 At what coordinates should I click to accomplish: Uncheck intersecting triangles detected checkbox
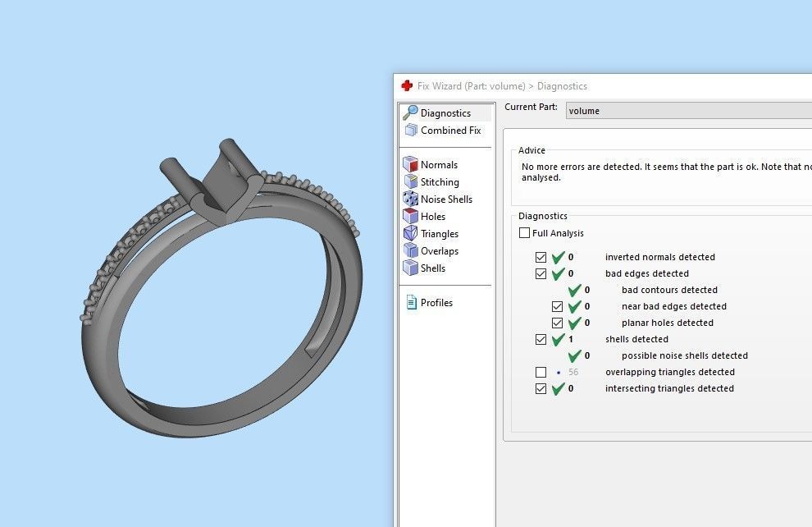click(541, 388)
